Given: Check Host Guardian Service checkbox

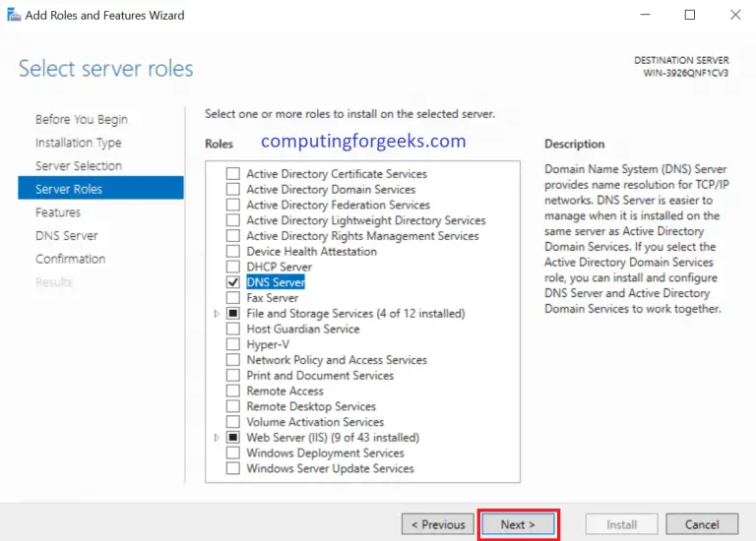Looking at the screenshot, I should click(x=233, y=329).
